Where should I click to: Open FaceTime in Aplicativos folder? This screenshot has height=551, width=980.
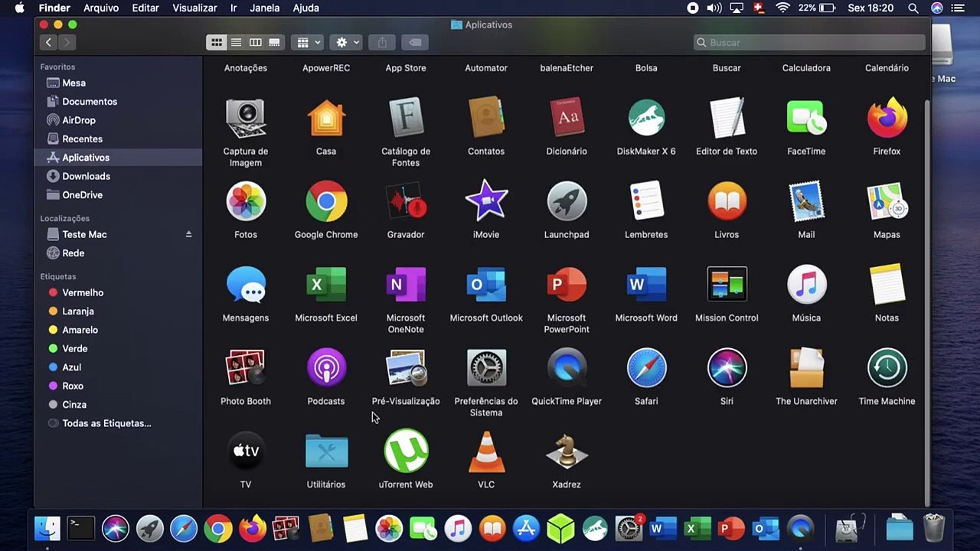point(806,119)
